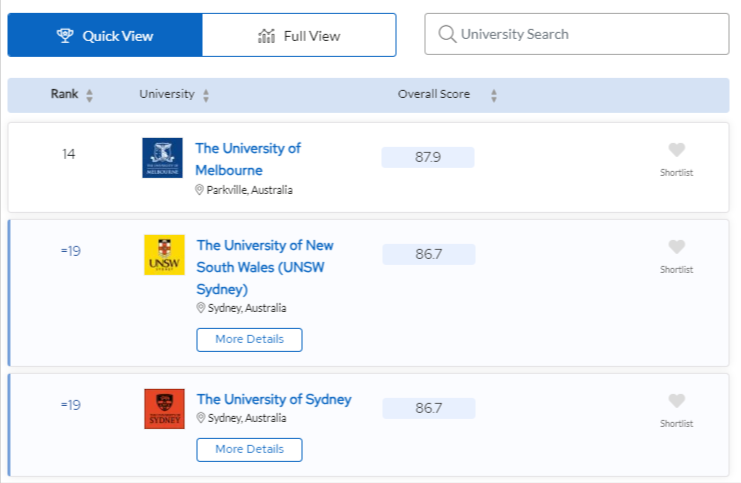Screen dimensions: 741x483
Task: Click the University column header label
Action: 167,94
